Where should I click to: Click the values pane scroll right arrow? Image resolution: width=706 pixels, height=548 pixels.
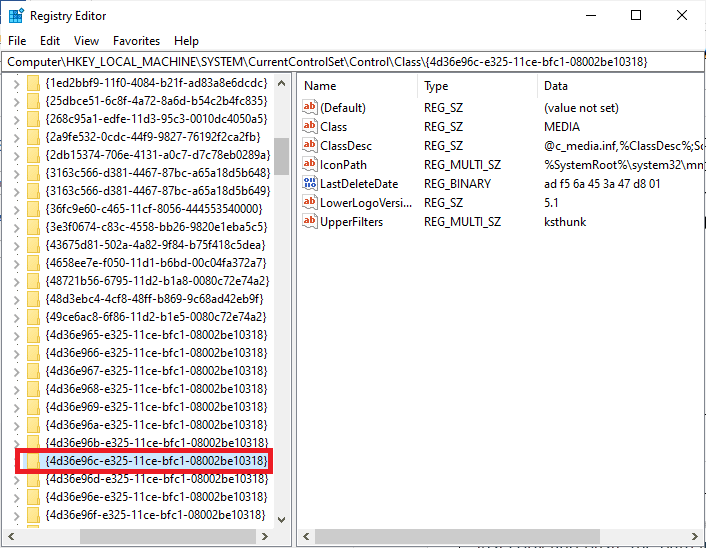(695, 536)
